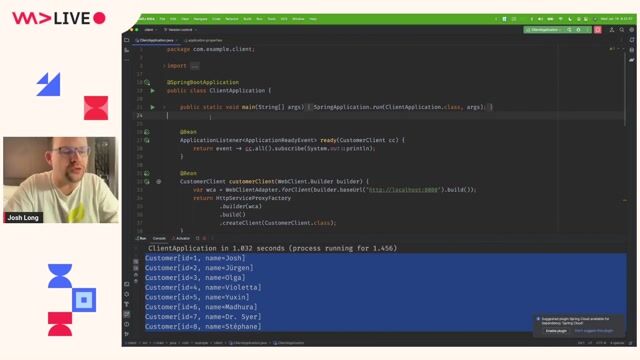Click console line 'Customer[id=1, name=Josh]'
The image size is (640, 360).
(x=195, y=258)
